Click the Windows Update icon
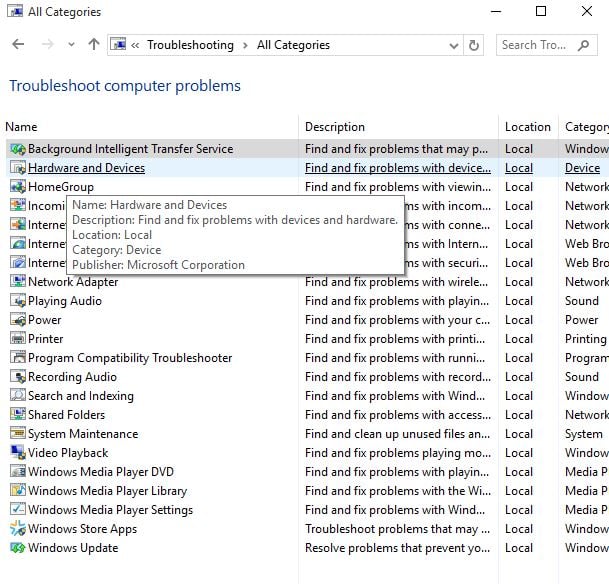Image resolution: width=609 pixels, height=584 pixels. tap(18, 548)
